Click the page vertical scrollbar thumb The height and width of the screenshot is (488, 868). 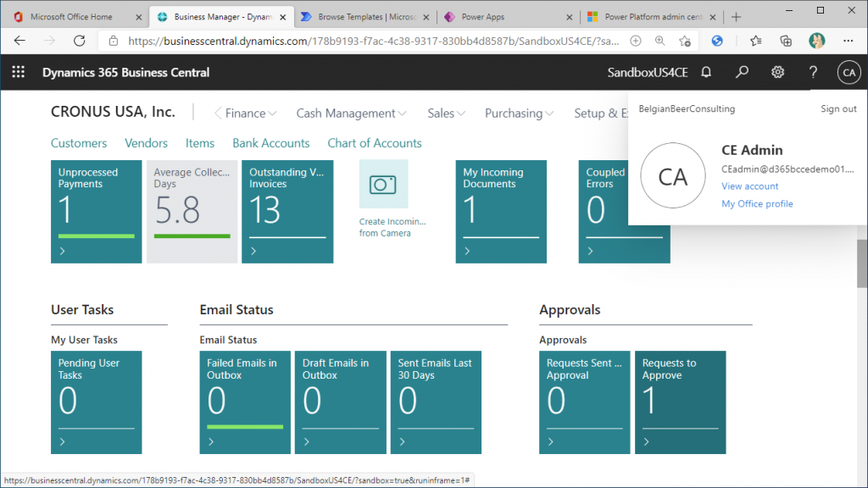862,263
